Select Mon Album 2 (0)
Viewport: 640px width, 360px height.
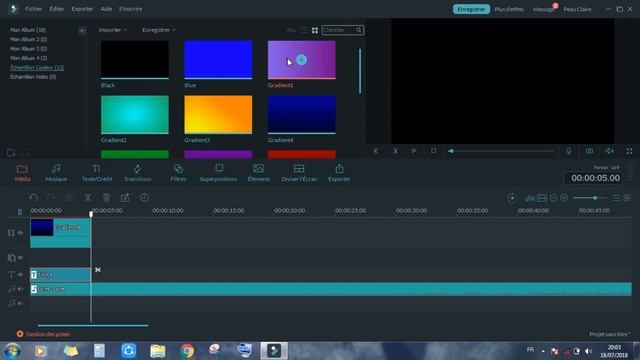[29, 39]
